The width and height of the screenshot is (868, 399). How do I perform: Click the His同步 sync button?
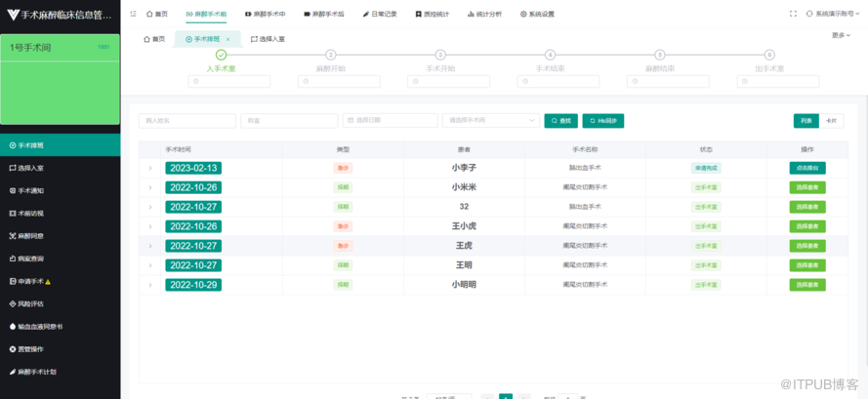pyautogui.click(x=602, y=121)
